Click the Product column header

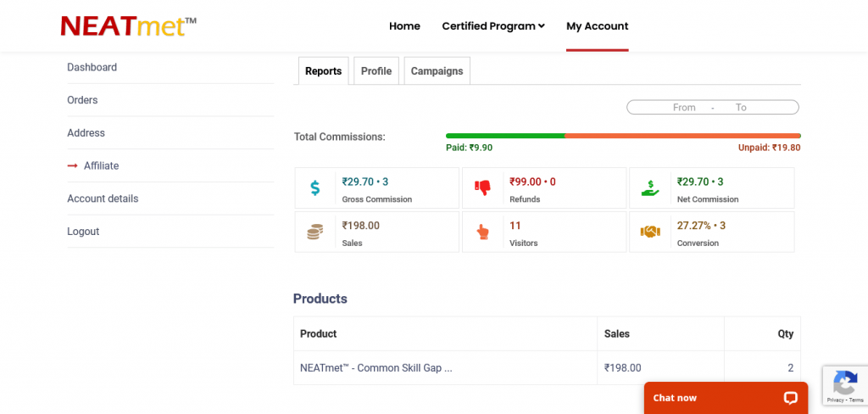pos(319,333)
